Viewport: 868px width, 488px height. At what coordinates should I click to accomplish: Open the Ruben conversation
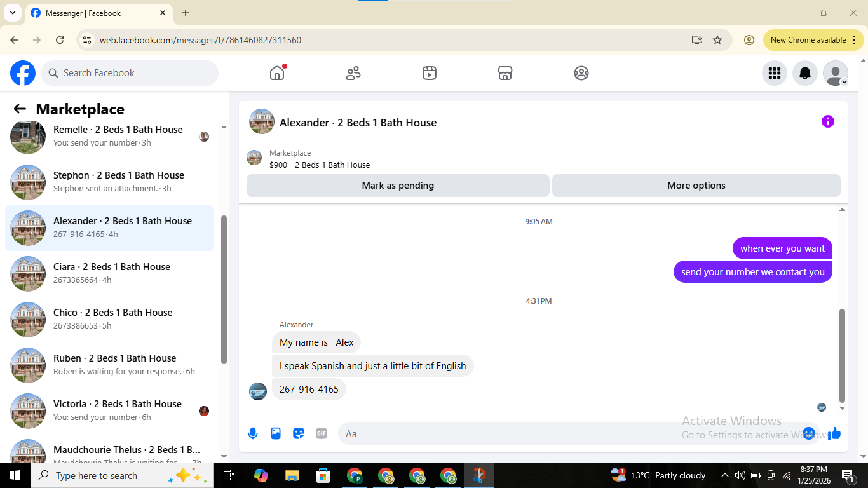109,365
